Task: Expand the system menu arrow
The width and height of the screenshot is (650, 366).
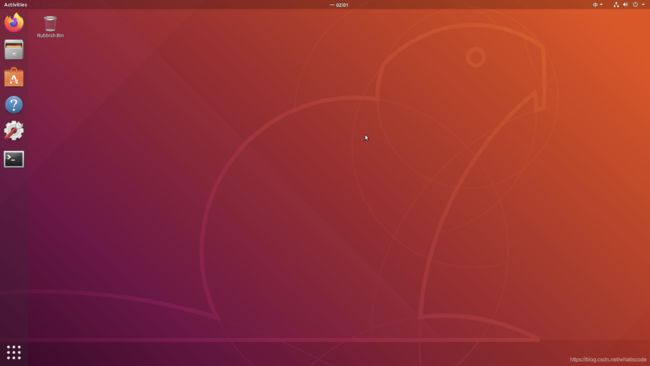Action: pyautogui.click(x=643, y=5)
